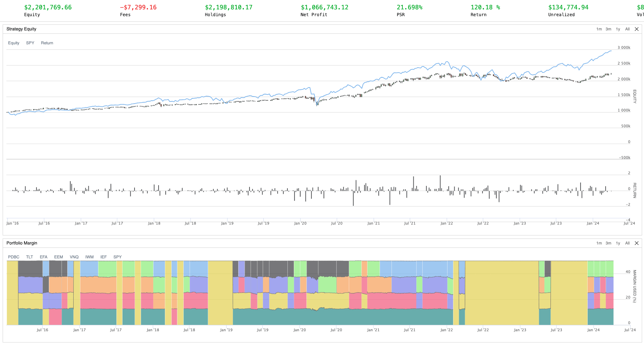Screen dimensions: 644x344
Task: Close the Strategy Equity chart panel
Action: [636, 29]
